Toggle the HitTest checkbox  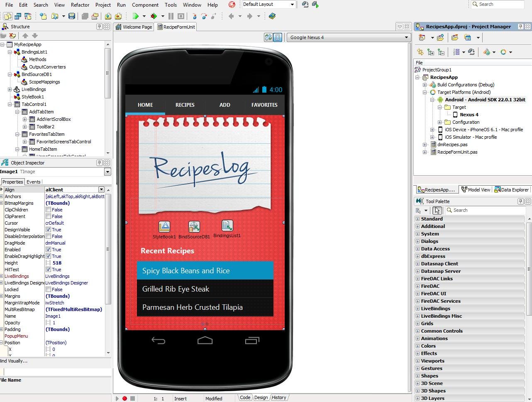(x=48, y=270)
